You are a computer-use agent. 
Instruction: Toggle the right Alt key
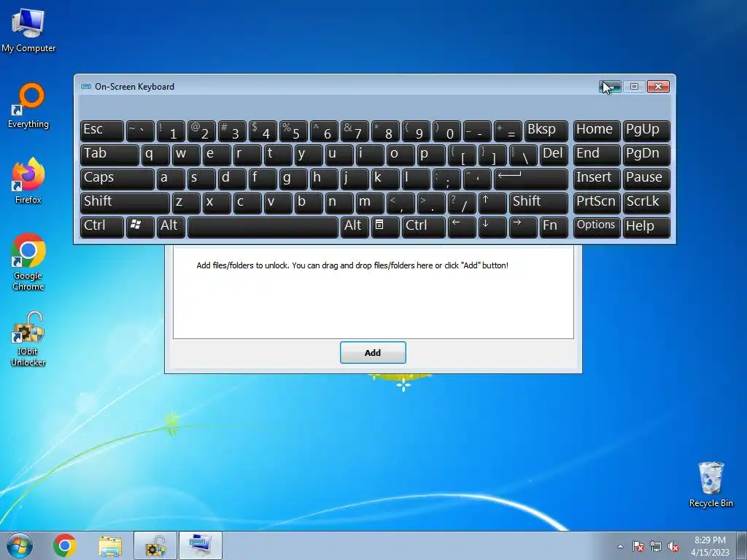(355, 227)
